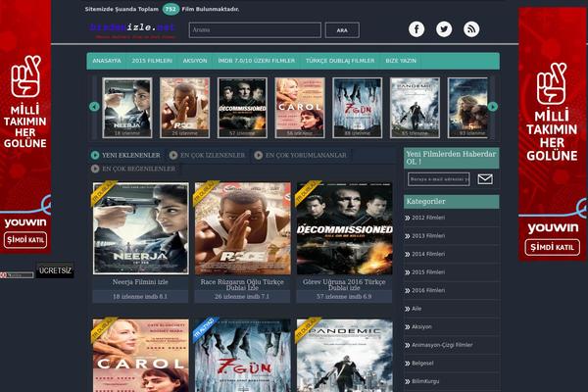Open Neerja thumbnail in carousel

(x=127, y=108)
